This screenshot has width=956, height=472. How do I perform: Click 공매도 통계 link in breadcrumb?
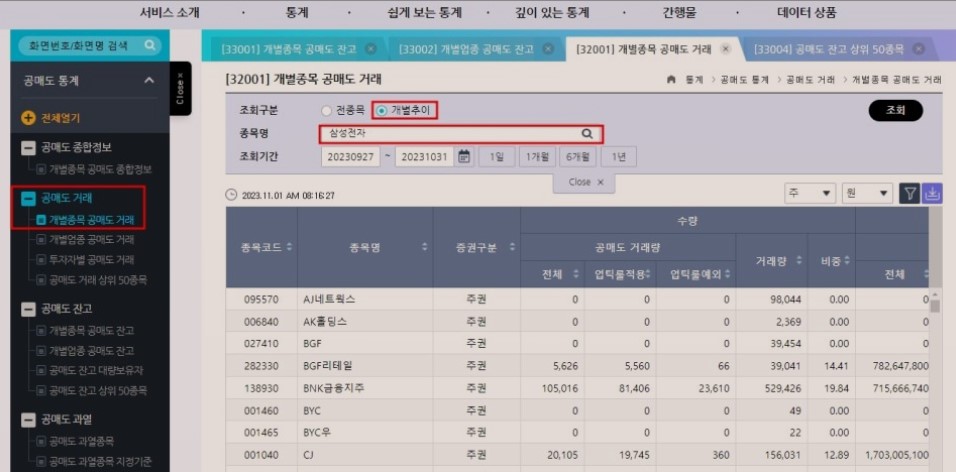coord(744,80)
